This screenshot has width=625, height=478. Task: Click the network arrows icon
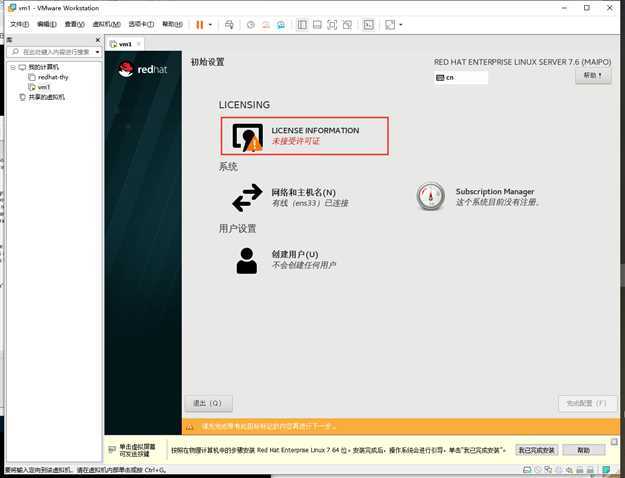[x=247, y=197]
